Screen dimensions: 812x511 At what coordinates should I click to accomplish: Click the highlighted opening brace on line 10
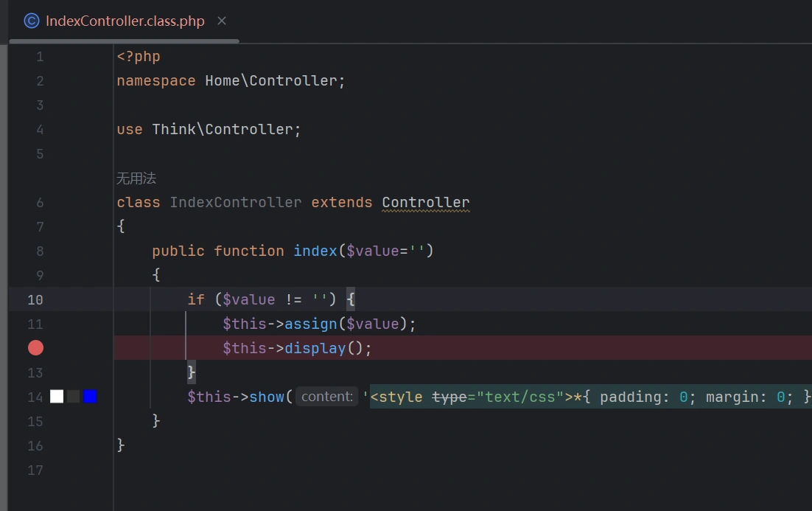351,299
